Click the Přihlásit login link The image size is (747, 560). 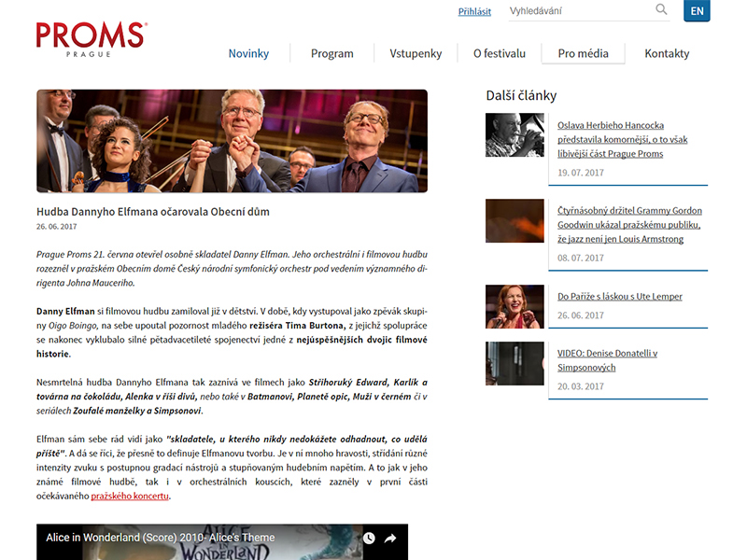click(x=474, y=11)
